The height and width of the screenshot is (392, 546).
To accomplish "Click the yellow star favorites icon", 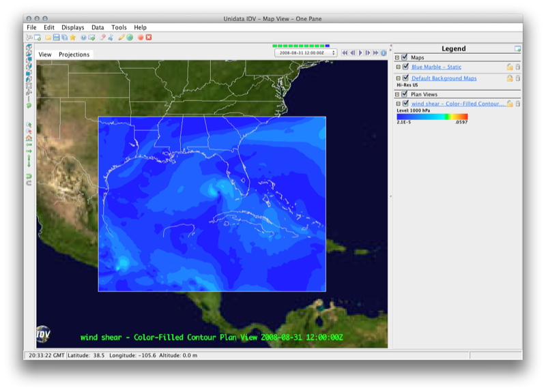I will [72, 37].
